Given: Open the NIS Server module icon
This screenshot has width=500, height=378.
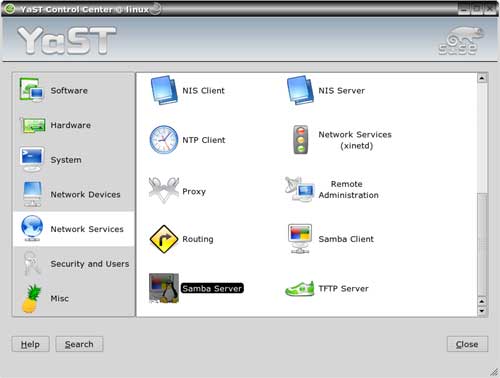Looking at the screenshot, I should pyautogui.click(x=300, y=90).
